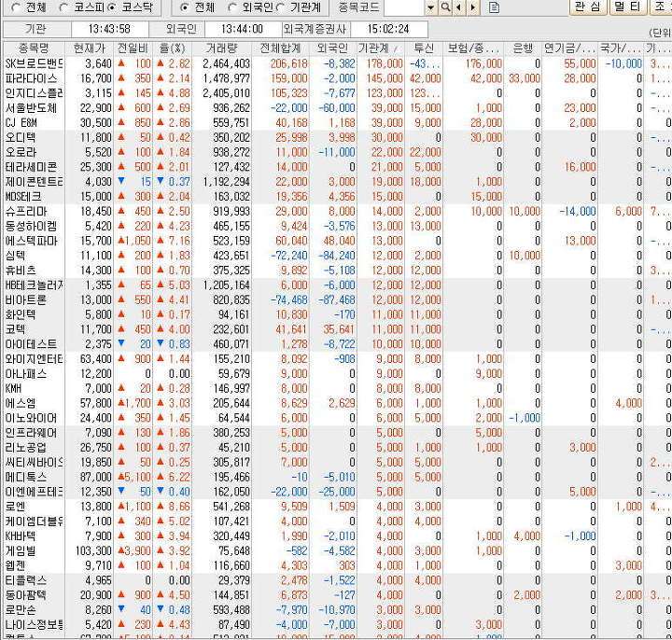Viewport: 672px width, 640px height.
Task: Select the 오로라 stock row name
Action: pyautogui.click(x=21, y=152)
